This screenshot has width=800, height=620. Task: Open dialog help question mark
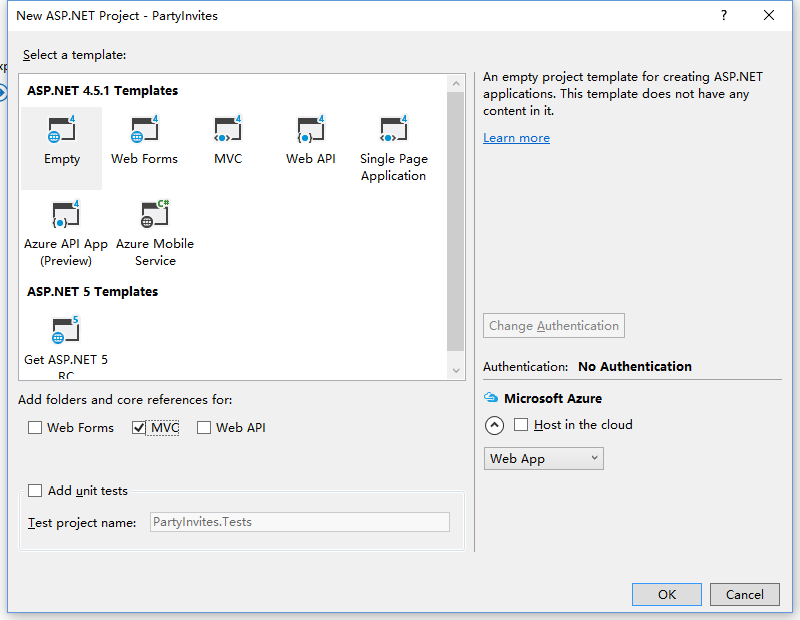pyautogui.click(x=723, y=15)
